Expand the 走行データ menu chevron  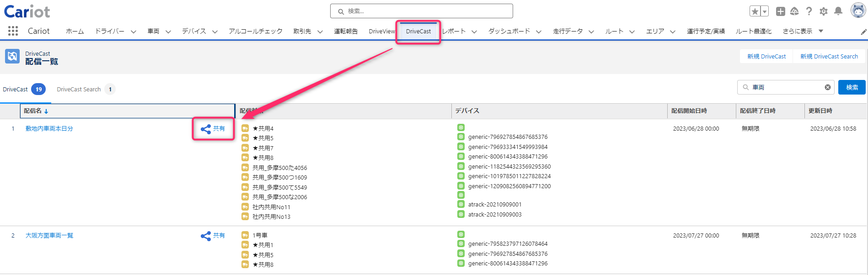[x=591, y=32]
